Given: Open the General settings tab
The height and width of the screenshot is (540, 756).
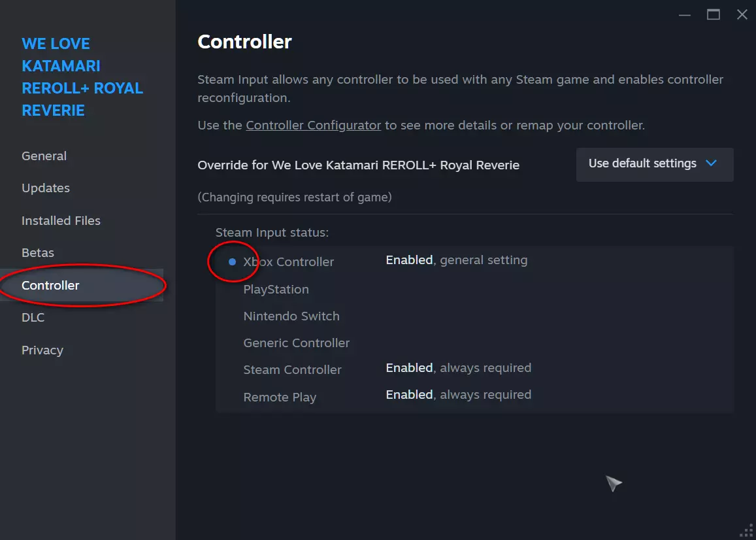Looking at the screenshot, I should point(44,156).
